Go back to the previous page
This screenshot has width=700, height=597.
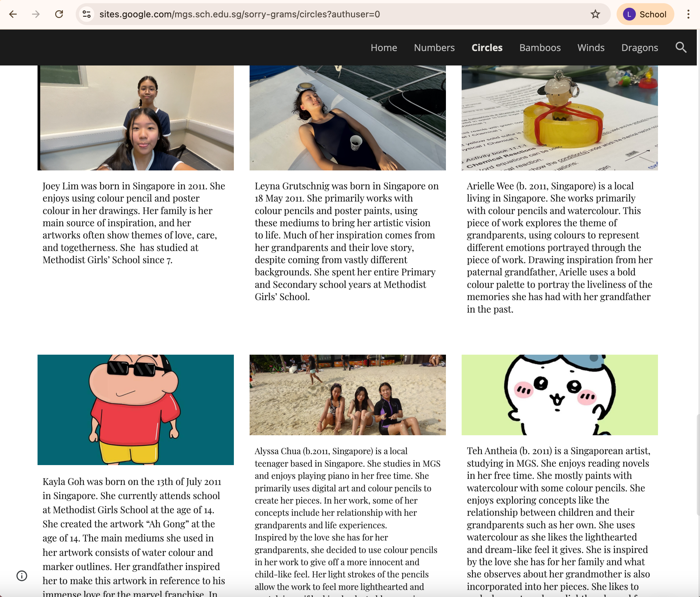coord(13,14)
